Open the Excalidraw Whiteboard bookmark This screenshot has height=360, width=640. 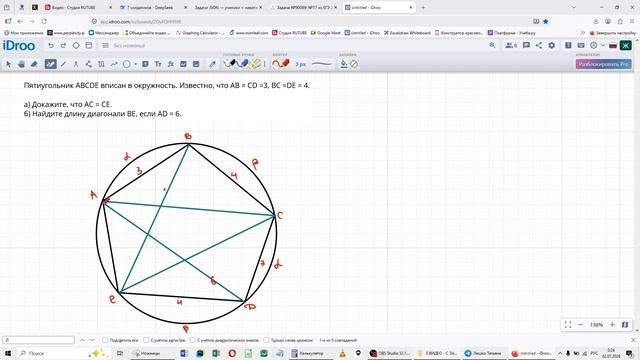click(407, 33)
